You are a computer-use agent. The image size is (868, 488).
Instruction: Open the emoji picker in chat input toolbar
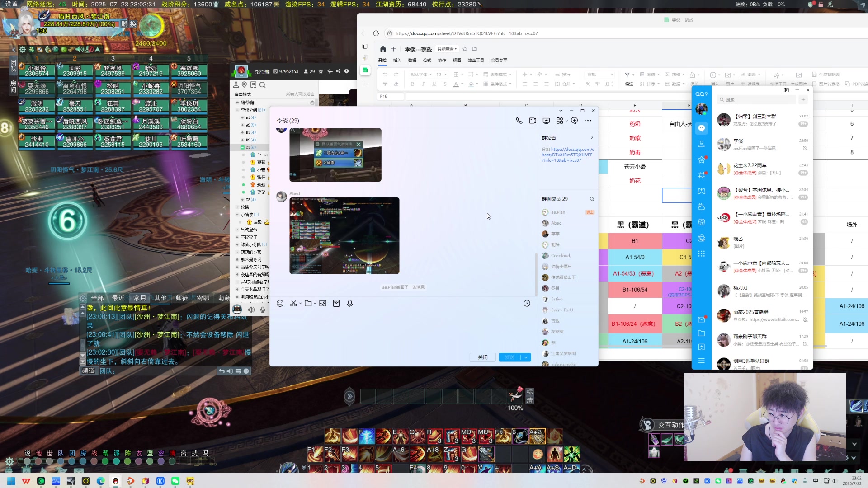coord(280,304)
